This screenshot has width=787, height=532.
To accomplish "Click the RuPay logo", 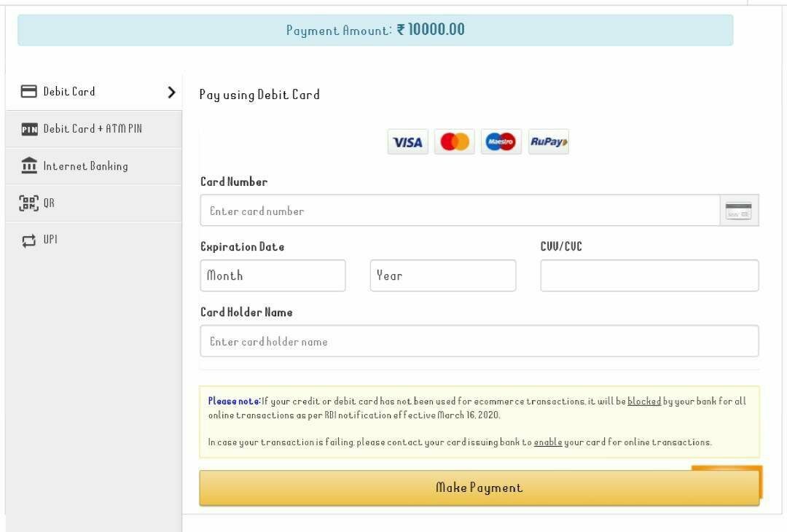I will point(548,141).
